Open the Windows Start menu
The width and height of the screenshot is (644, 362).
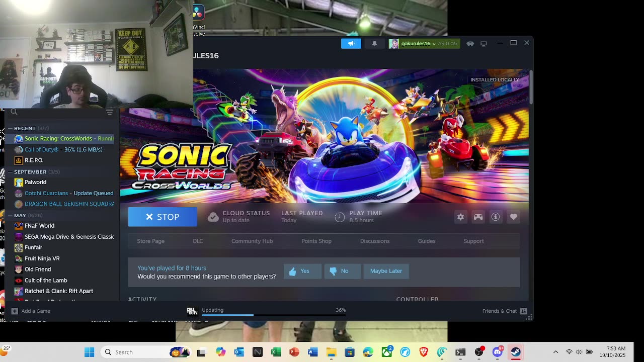click(x=90, y=352)
